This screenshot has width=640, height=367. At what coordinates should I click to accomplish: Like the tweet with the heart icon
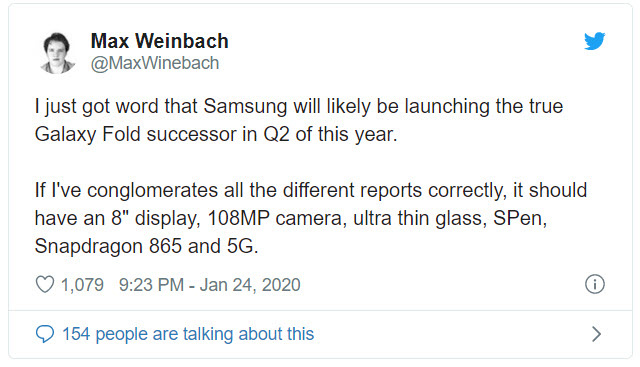coord(45,285)
